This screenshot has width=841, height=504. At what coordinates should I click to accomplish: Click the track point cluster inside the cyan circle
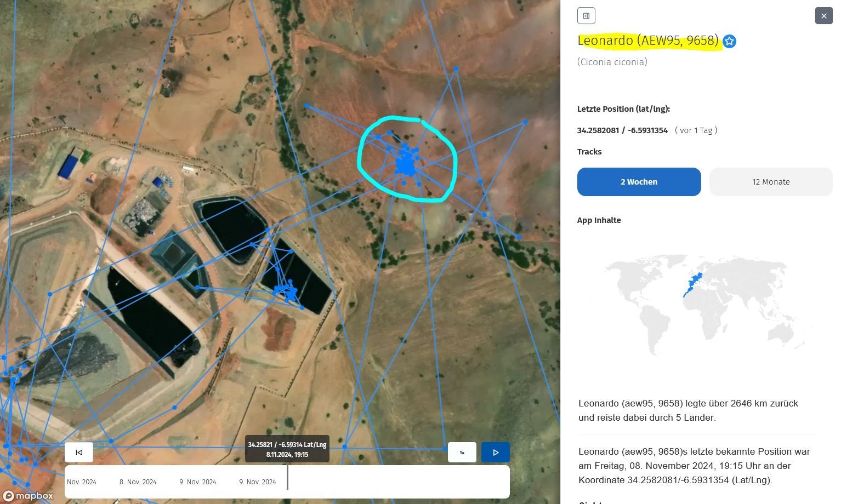pos(406,164)
